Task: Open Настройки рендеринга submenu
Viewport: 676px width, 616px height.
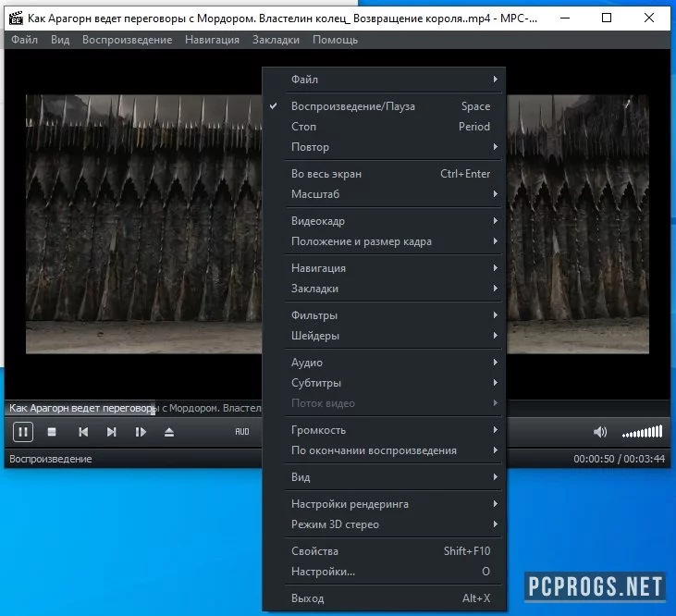Action: tap(384, 503)
